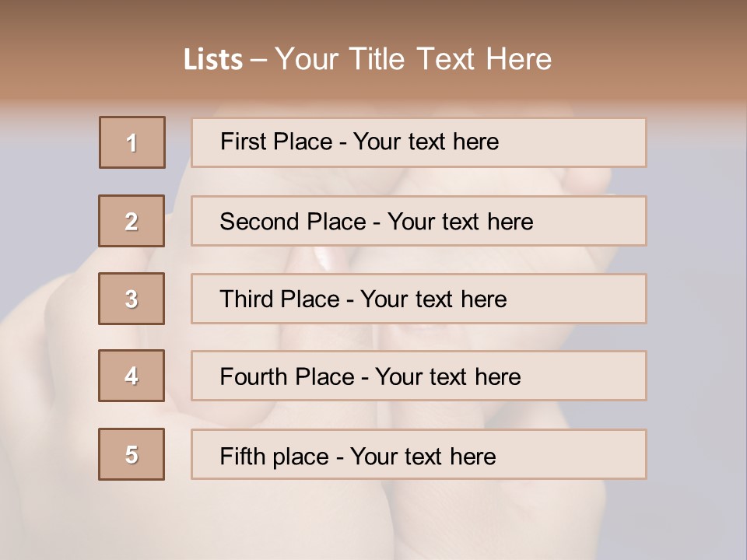Select the Fourth Place text bar

point(419,376)
